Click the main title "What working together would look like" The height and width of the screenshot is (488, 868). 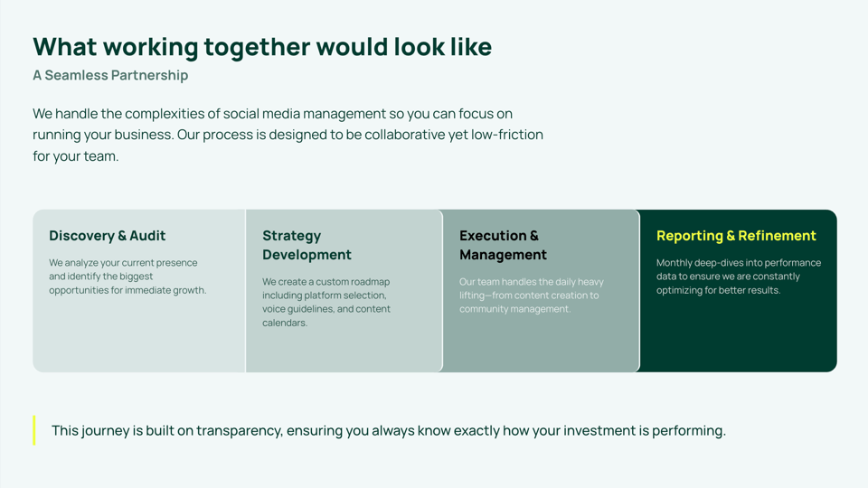point(262,47)
